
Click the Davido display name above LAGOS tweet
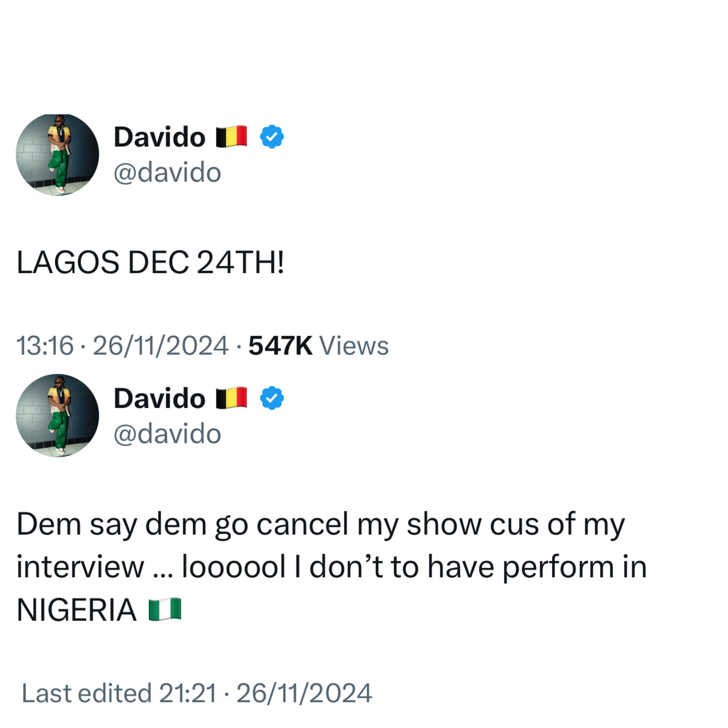click(x=159, y=137)
